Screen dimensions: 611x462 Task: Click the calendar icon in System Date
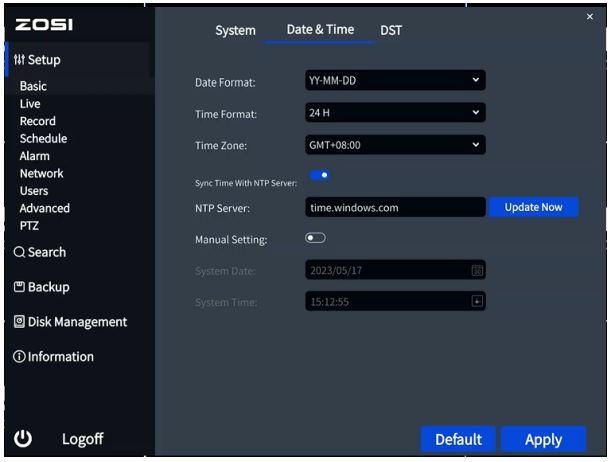tap(477, 270)
